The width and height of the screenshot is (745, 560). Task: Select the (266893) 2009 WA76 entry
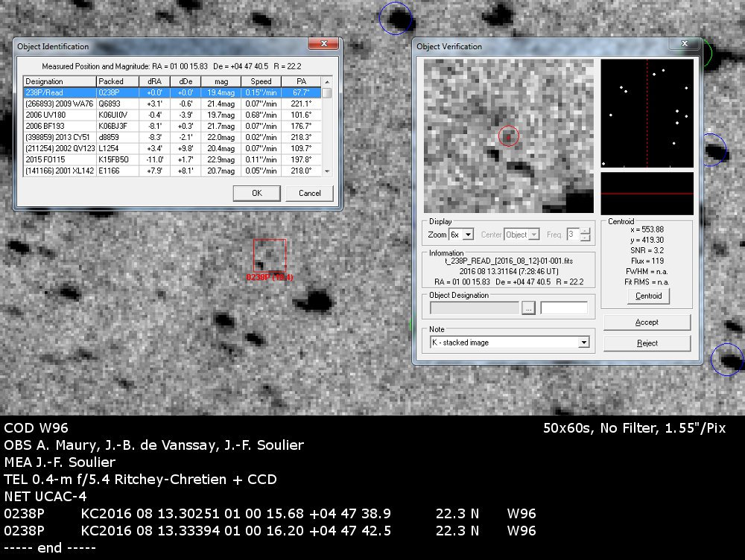(x=58, y=104)
